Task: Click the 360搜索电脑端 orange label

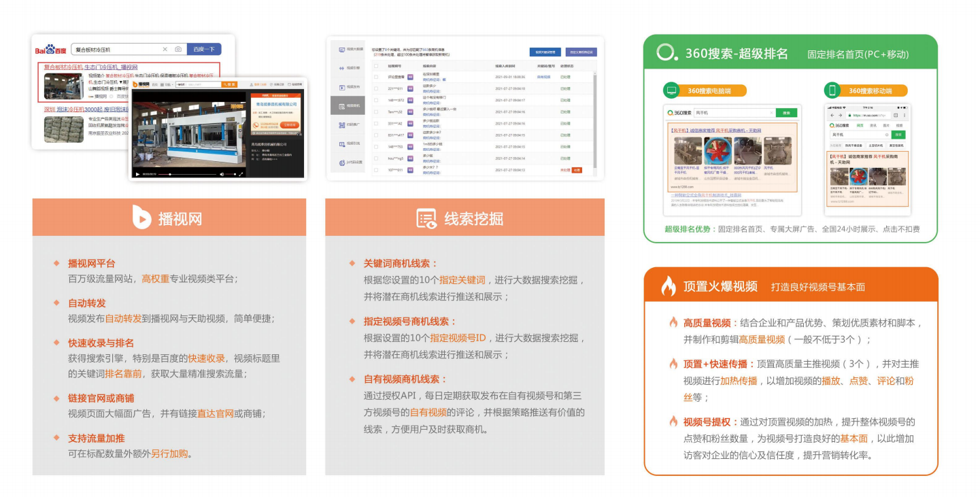Action: [x=709, y=90]
